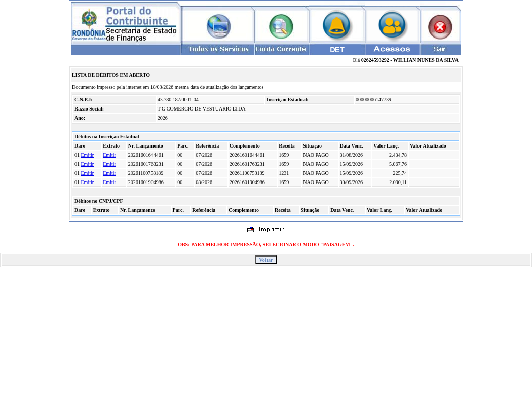
Task: Click the red Sair exit icon
Action: tap(440, 27)
